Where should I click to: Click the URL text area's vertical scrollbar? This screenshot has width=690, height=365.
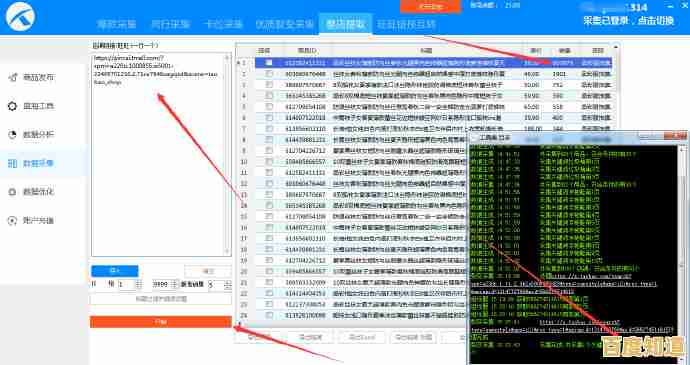coord(228,154)
